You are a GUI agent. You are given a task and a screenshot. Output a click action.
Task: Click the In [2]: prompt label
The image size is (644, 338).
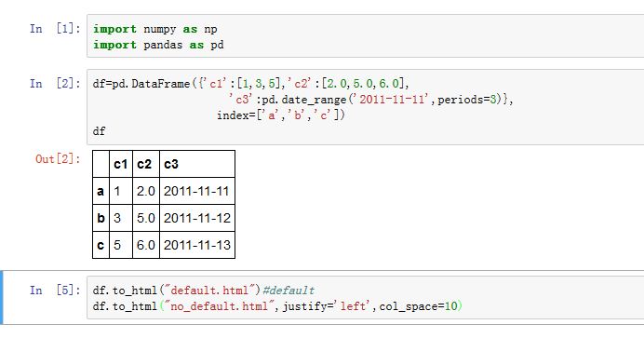55,84
